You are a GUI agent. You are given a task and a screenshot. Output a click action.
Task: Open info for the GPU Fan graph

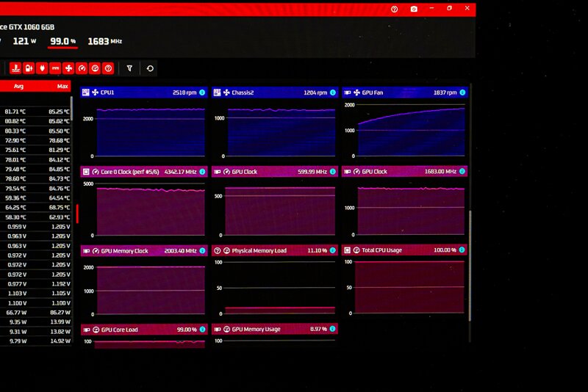[462, 92]
